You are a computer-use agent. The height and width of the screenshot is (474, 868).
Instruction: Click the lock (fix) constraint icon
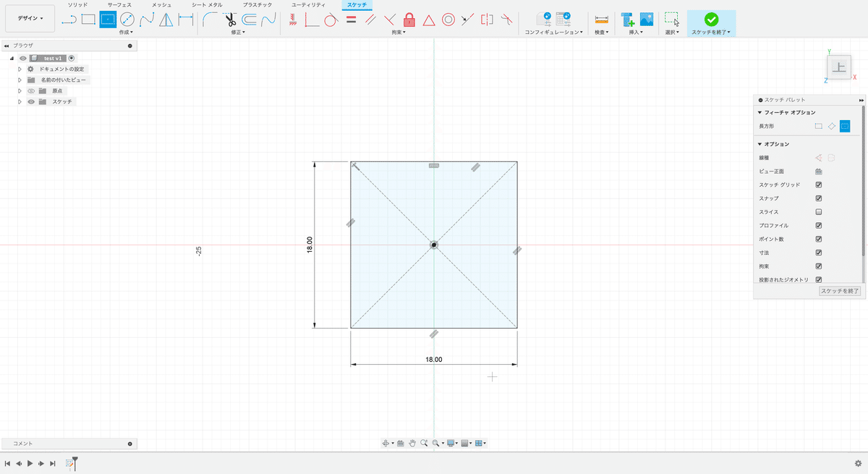coord(409,20)
